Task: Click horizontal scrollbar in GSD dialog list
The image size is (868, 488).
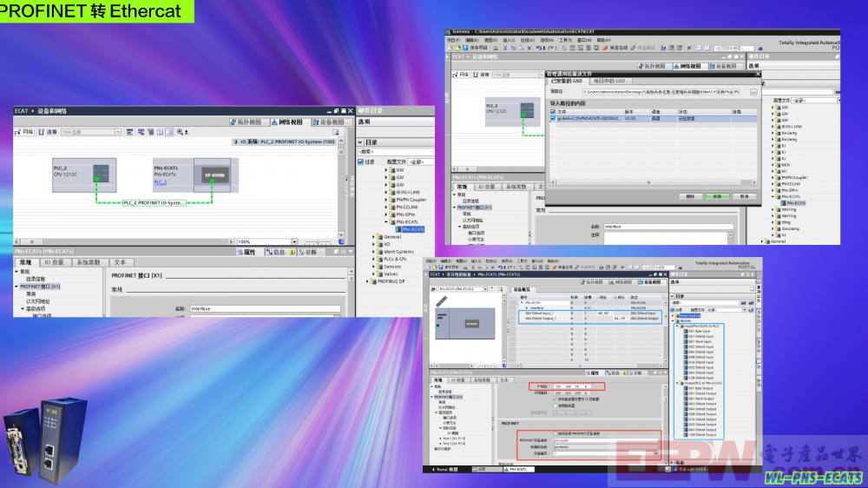Action: pos(654,182)
